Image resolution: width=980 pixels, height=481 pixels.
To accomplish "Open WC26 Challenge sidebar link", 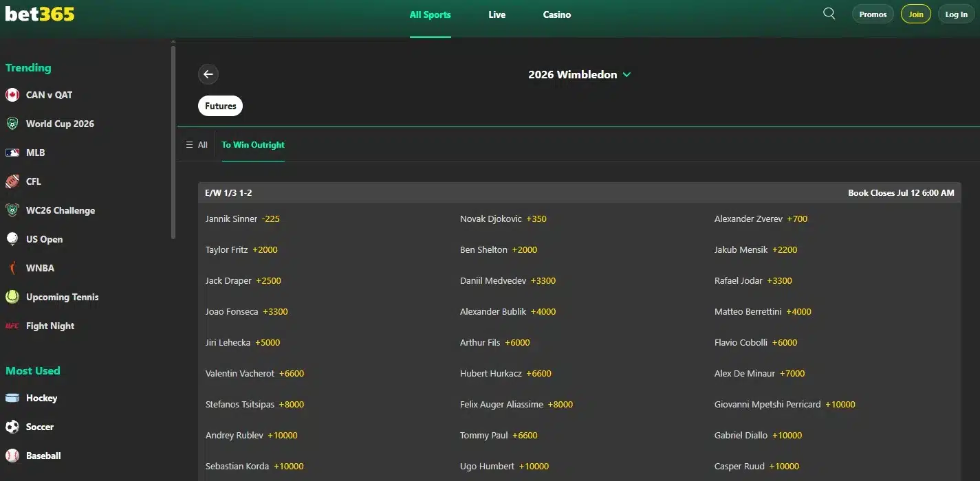I will click(x=61, y=210).
